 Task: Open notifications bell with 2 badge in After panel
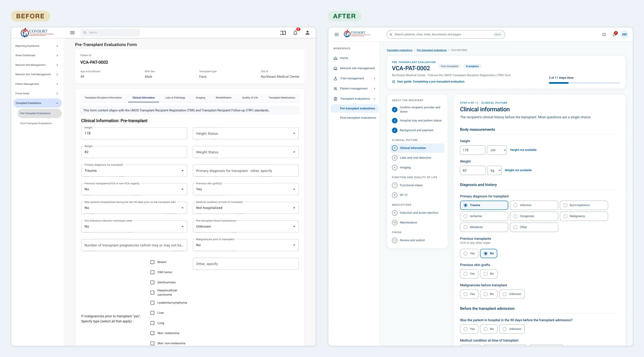tap(614, 34)
